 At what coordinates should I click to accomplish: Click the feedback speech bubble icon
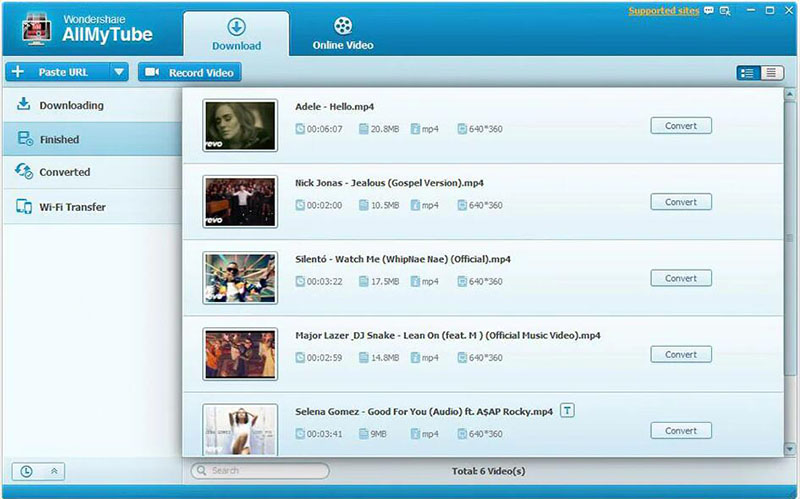(x=709, y=10)
